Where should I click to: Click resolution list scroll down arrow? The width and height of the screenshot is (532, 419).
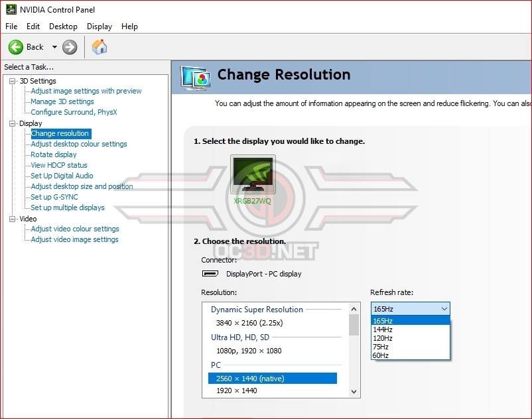[354, 392]
